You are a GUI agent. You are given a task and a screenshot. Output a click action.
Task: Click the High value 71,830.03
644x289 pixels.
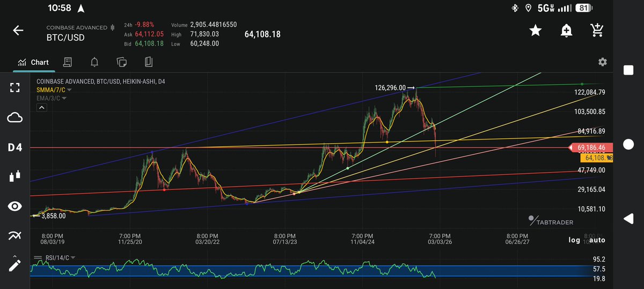pyautogui.click(x=204, y=34)
